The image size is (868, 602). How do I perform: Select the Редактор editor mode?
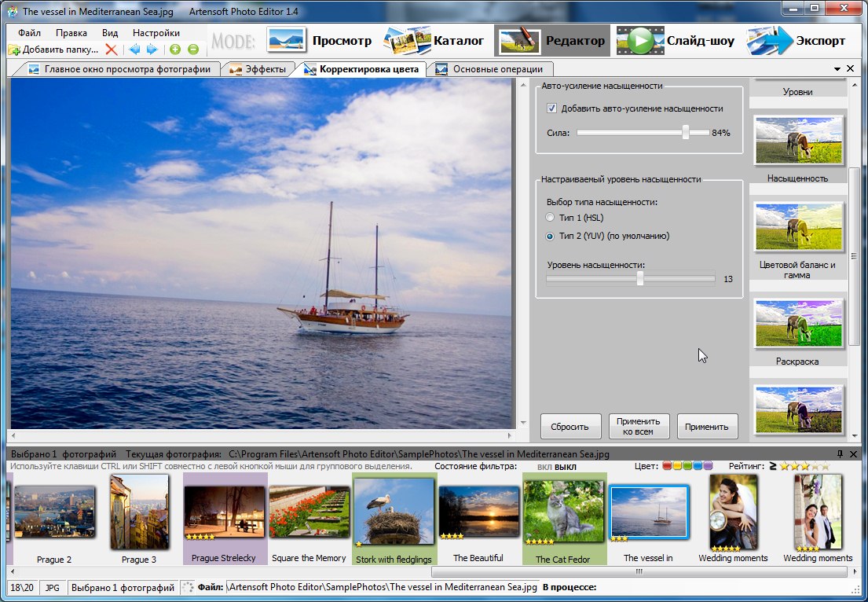pyautogui.click(x=552, y=40)
